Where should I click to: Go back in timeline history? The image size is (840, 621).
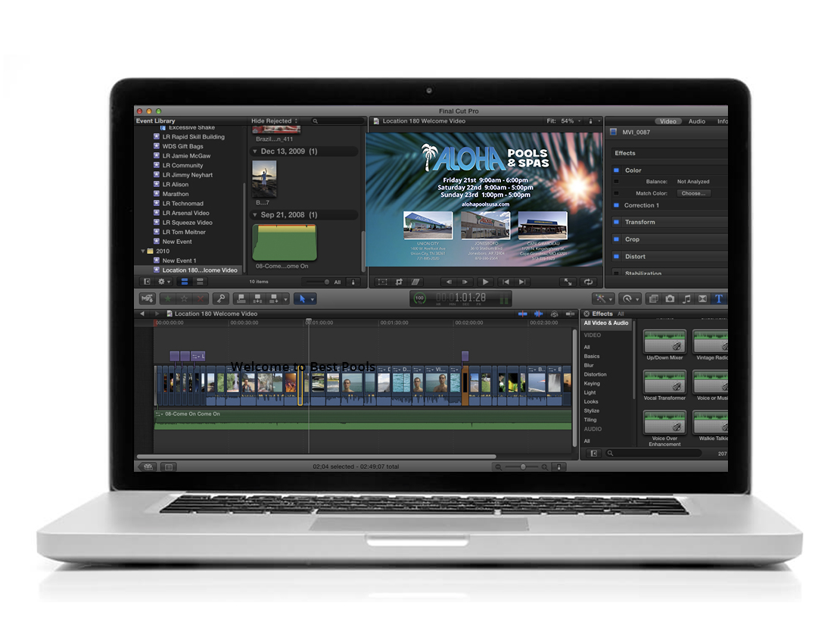pyautogui.click(x=142, y=314)
